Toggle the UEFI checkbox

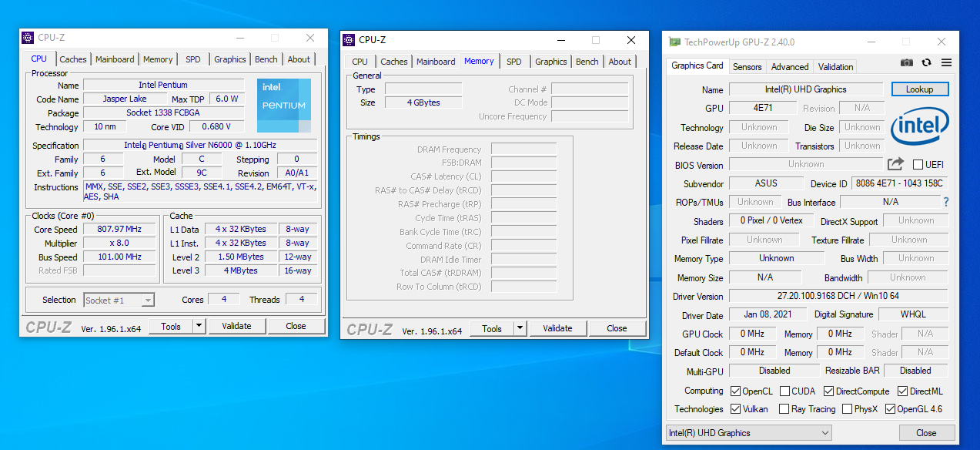click(918, 164)
